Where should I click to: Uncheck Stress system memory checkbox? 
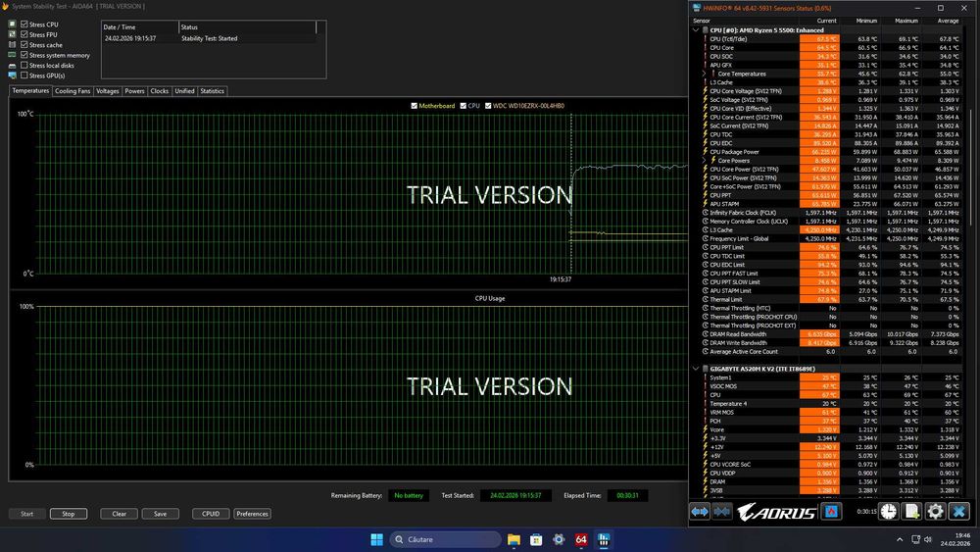[x=24, y=55]
